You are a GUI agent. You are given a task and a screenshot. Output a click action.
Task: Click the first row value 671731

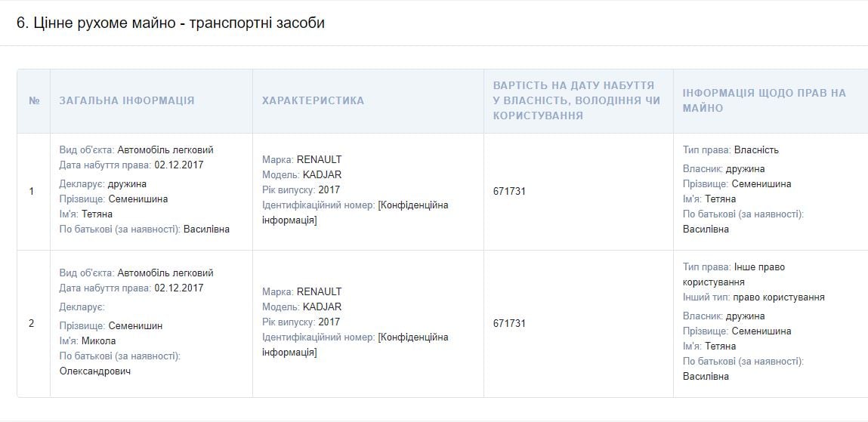click(509, 191)
